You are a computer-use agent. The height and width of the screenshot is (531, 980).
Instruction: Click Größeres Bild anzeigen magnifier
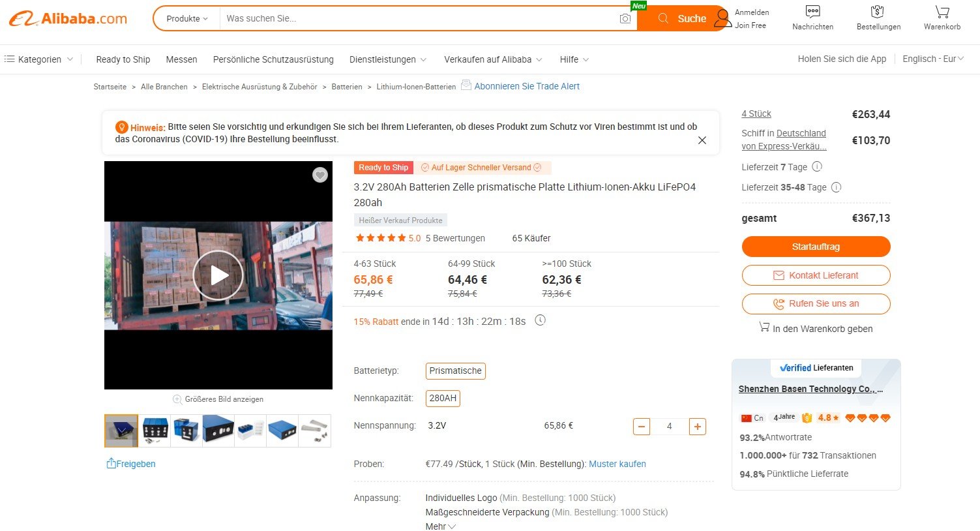coord(177,399)
